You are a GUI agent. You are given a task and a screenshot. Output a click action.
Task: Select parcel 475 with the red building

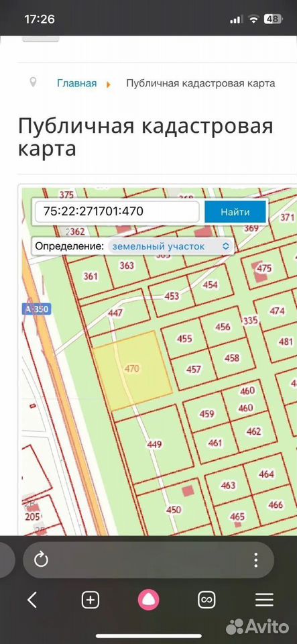point(263,268)
